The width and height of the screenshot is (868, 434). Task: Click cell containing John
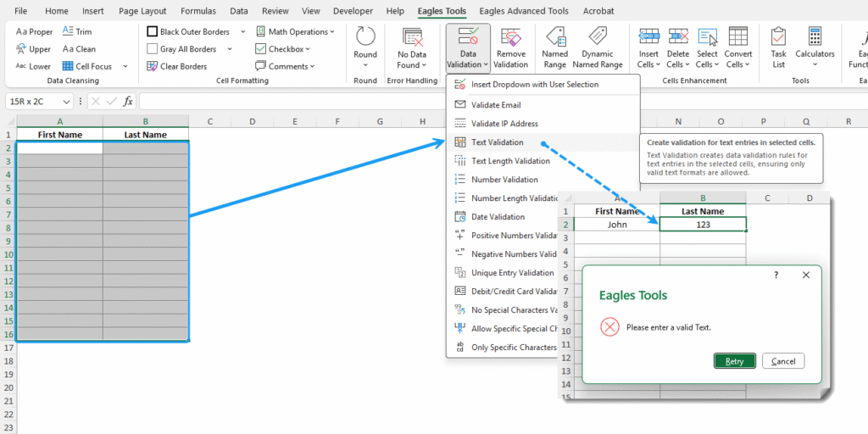[617, 225]
